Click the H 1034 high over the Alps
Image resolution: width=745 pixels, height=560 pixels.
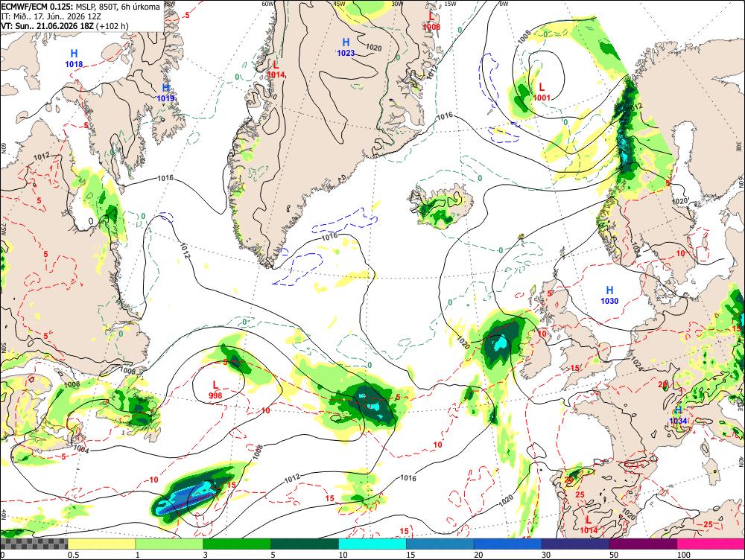point(679,415)
